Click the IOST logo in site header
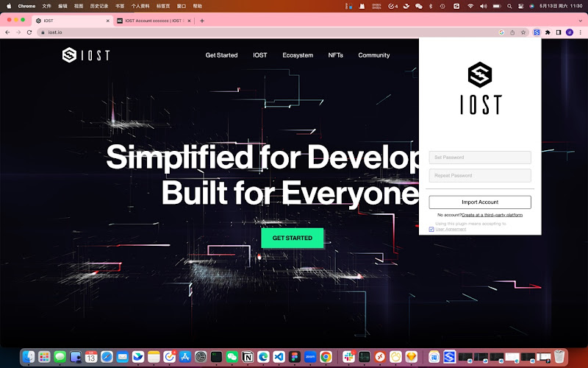This screenshot has width=588, height=368. (x=86, y=55)
